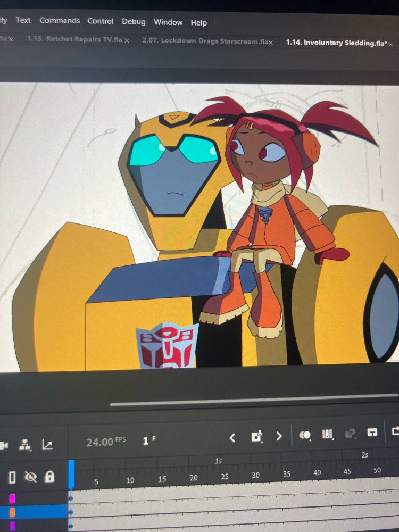Click the edit multiple frames icon
Viewport: 399px width, 532px height.
(327, 434)
